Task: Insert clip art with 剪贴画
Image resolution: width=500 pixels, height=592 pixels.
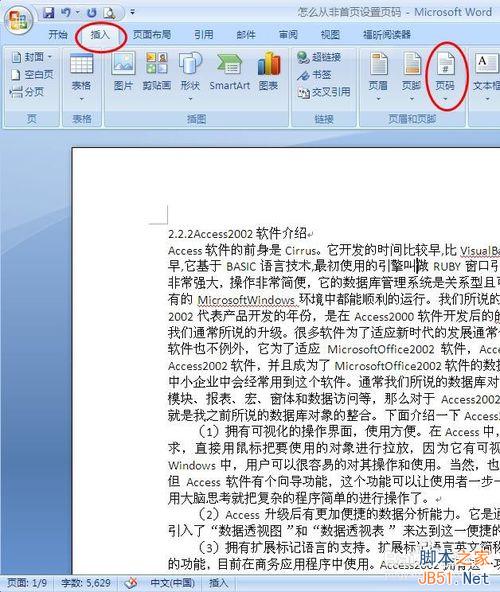Action: 157,72
